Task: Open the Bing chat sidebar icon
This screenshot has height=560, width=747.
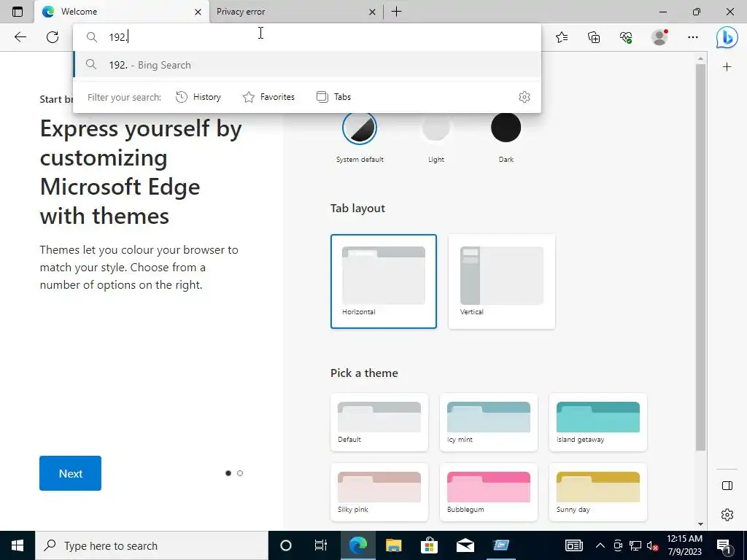Action: tap(727, 37)
